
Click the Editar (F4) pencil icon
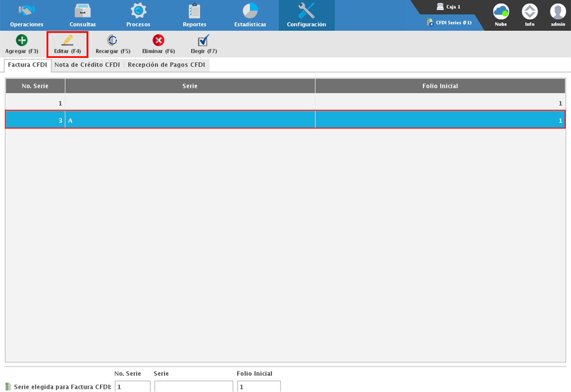(x=67, y=41)
